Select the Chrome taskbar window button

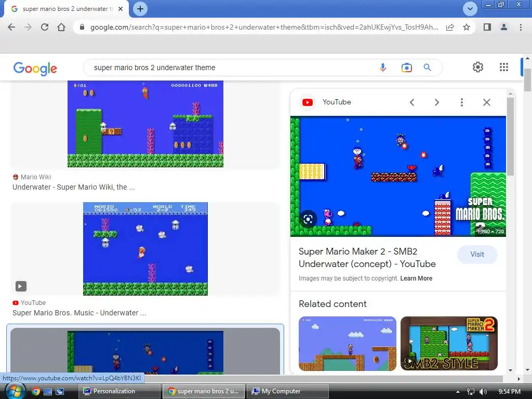[x=204, y=391]
